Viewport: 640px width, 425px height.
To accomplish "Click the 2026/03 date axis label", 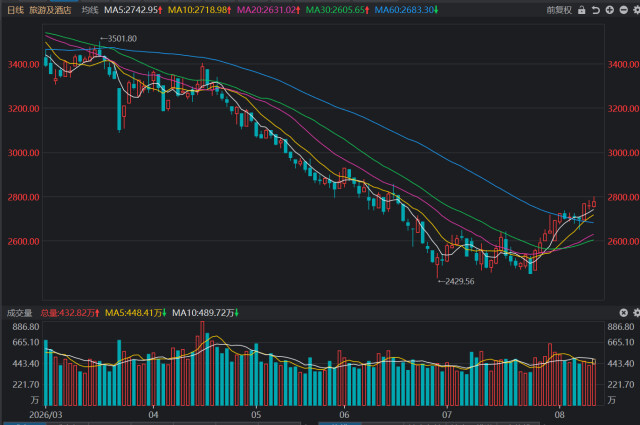I will coord(46,415).
